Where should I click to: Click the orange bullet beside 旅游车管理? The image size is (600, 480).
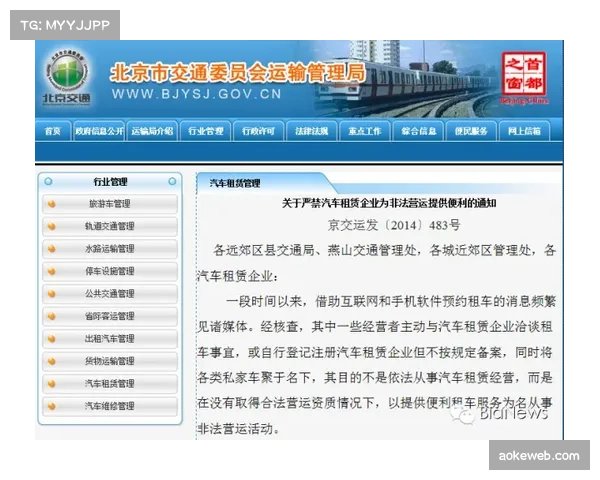(52, 204)
